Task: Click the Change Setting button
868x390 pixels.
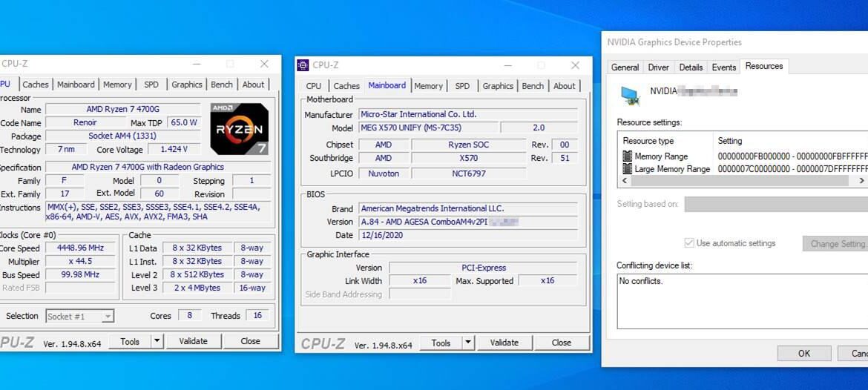Action: [x=835, y=243]
